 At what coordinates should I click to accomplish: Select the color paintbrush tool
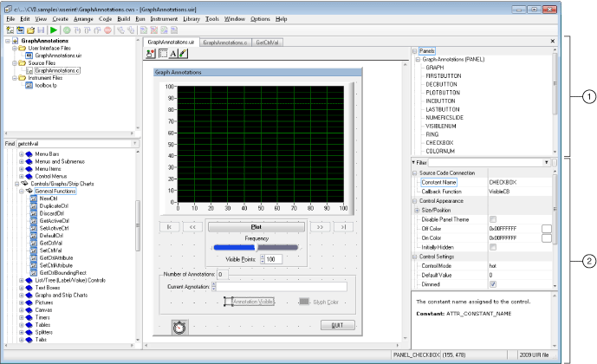[184, 55]
